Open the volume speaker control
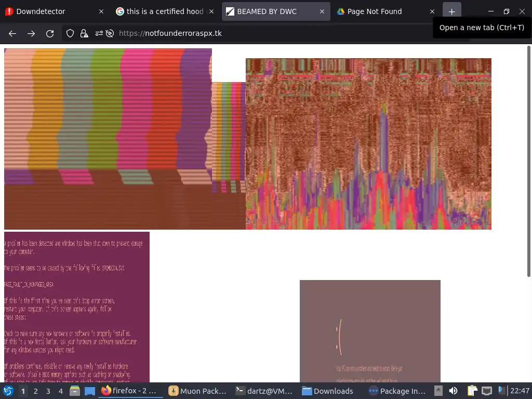 click(x=453, y=391)
